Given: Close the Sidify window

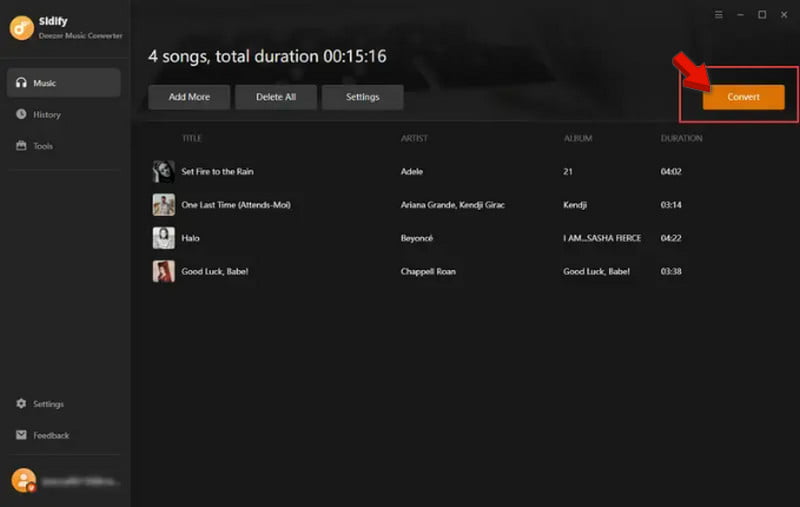Looking at the screenshot, I should point(784,15).
